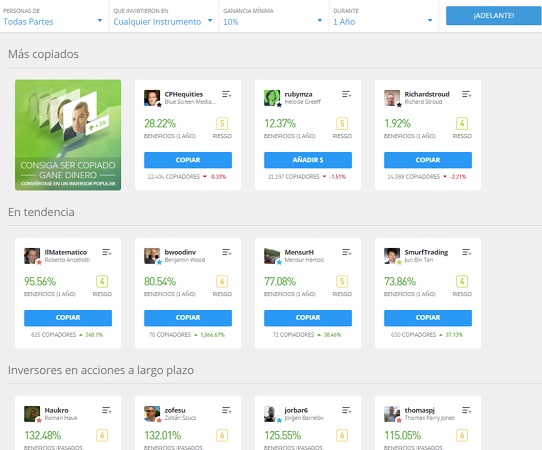Click thomaspj profile avatar
Viewport: 542px width, 450px height.
(392, 414)
